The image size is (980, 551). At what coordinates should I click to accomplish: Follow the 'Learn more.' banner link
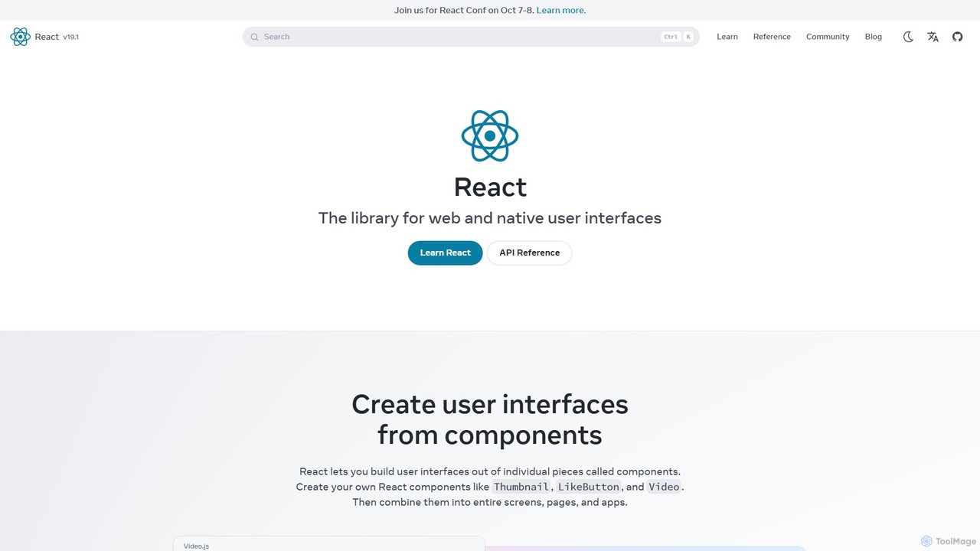561,10
